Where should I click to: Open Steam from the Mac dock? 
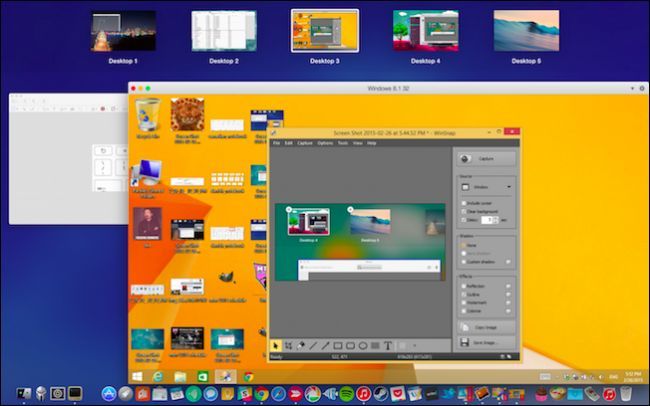(x=380, y=394)
